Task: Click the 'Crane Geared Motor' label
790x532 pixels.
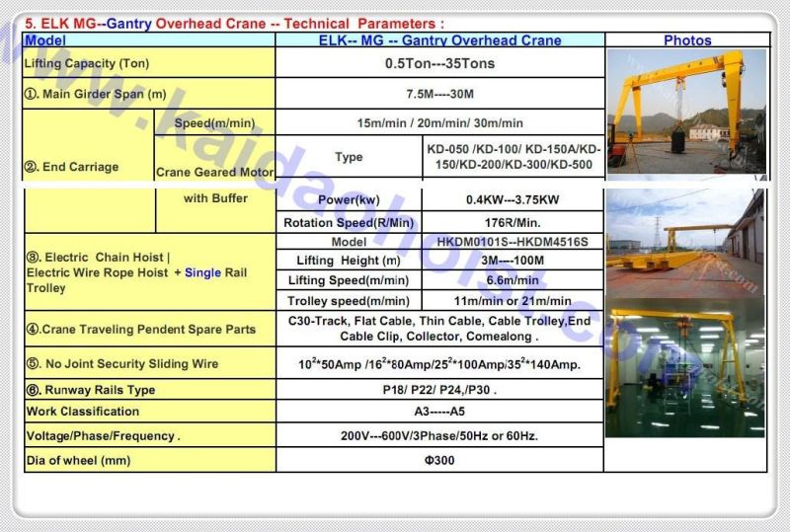Action: pyautogui.click(x=215, y=172)
